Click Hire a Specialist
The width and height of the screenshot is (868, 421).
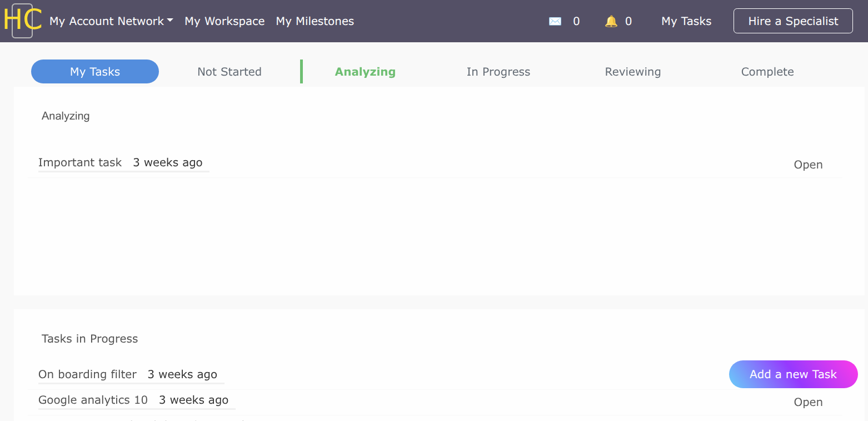[x=793, y=21]
